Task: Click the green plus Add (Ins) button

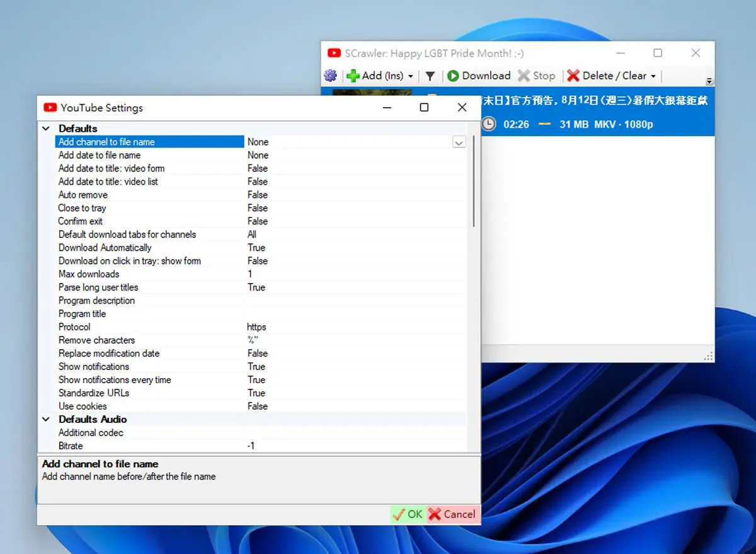Action: (x=375, y=76)
